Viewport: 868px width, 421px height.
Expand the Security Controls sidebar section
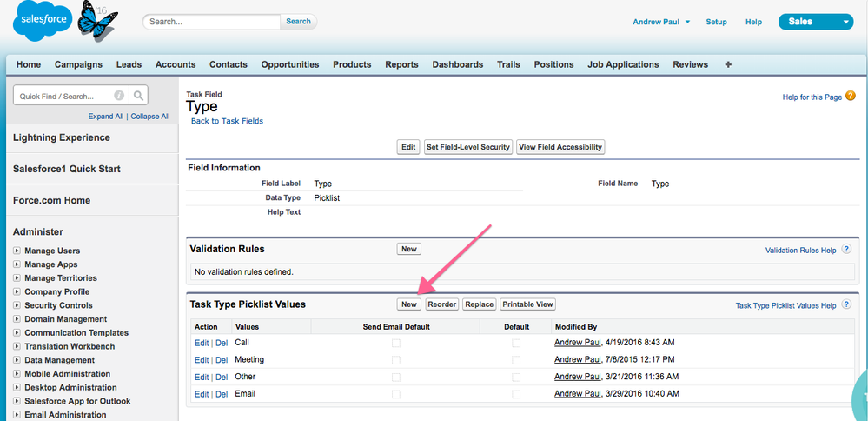pyautogui.click(x=17, y=305)
